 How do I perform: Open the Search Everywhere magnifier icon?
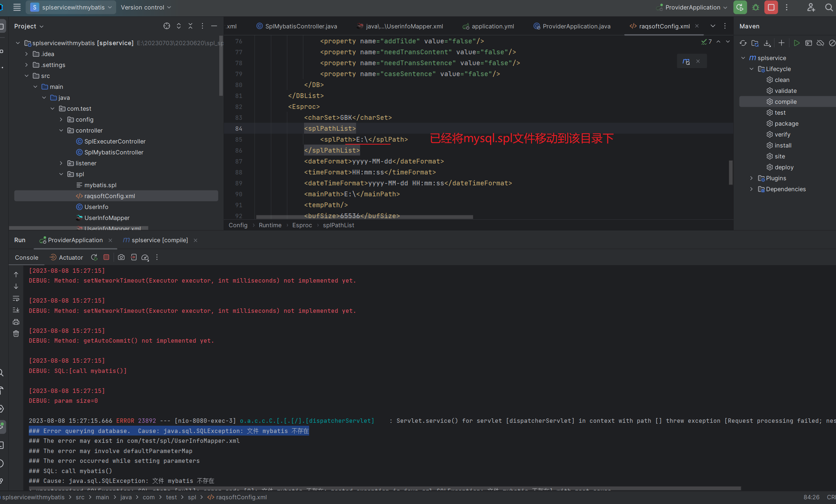pos(829,7)
